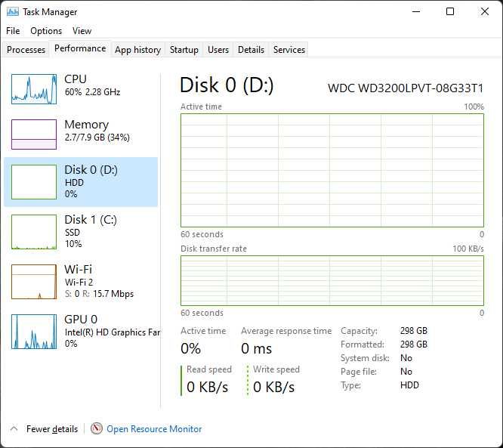Open the View menu
This screenshot has height=448, width=503.
82,31
